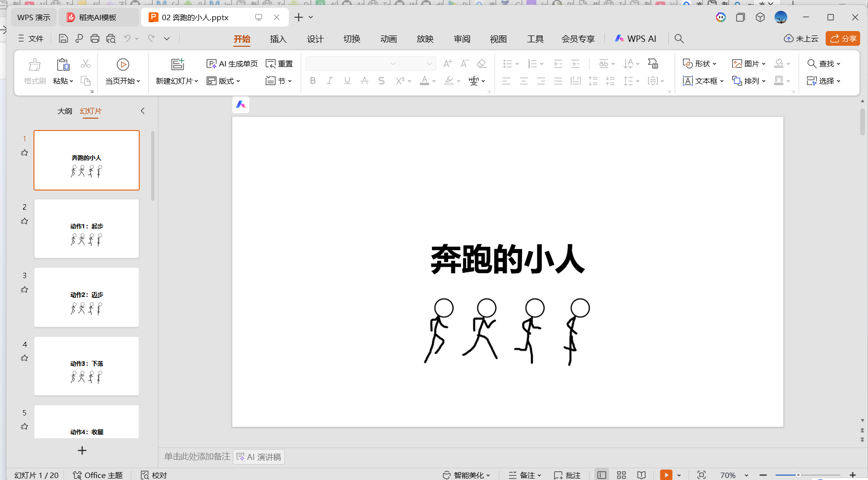Toggle underline formatting

(347, 80)
